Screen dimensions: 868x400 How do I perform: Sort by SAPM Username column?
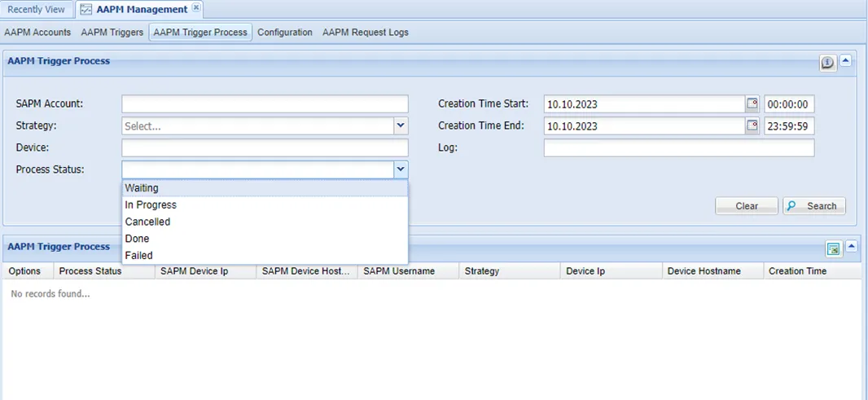coord(408,271)
